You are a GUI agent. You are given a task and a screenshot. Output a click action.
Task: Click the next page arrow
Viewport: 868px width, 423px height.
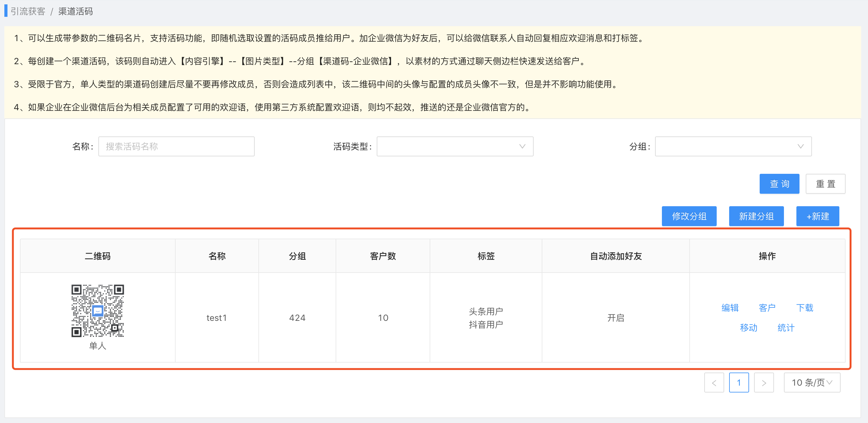(x=763, y=383)
